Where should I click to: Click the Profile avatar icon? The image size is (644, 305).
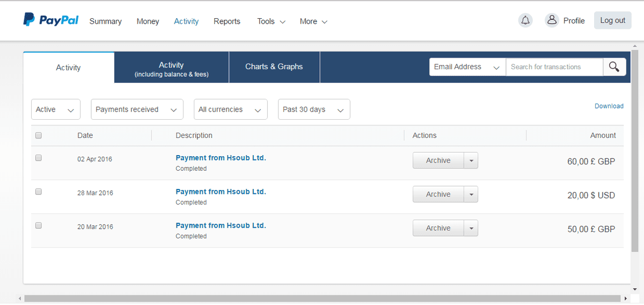[x=552, y=20]
